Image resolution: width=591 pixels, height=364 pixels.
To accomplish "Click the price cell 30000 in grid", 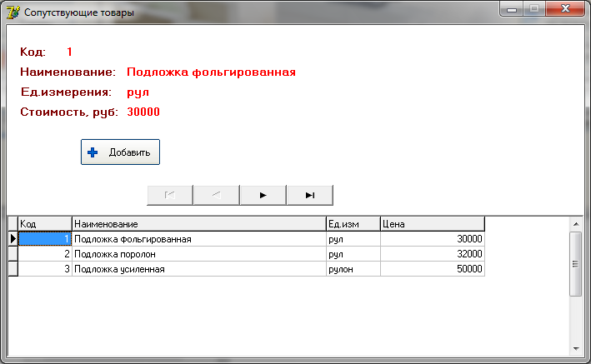I will coord(433,239).
